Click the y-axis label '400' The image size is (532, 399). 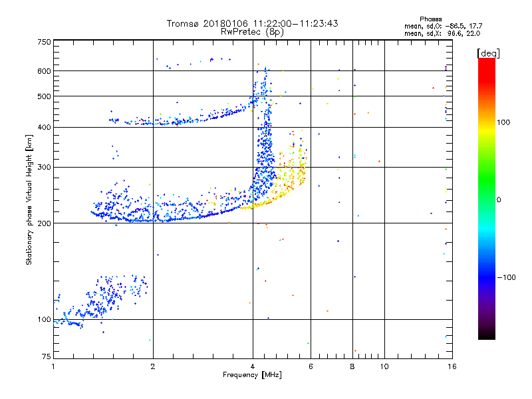tap(44, 128)
